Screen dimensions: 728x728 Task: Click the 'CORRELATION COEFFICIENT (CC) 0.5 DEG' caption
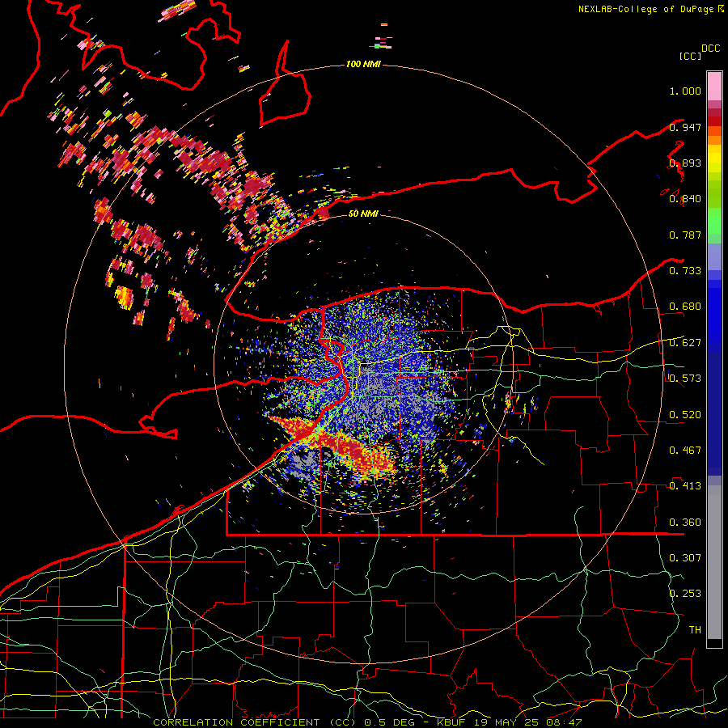pos(286,722)
